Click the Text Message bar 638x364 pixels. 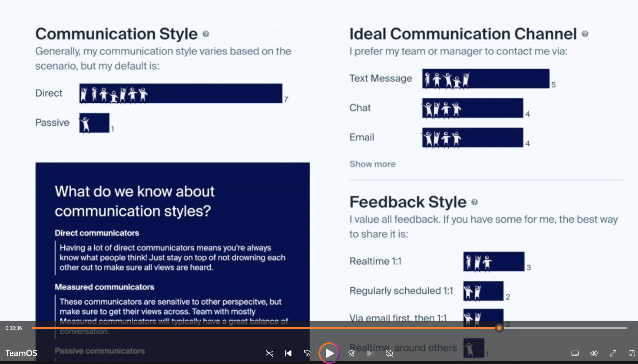tap(486, 79)
